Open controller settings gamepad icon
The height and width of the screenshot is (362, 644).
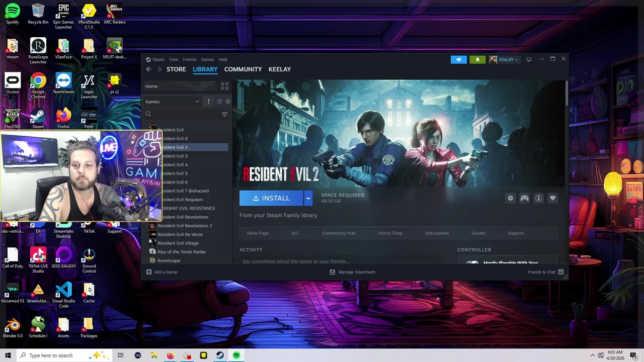click(x=524, y=198)
